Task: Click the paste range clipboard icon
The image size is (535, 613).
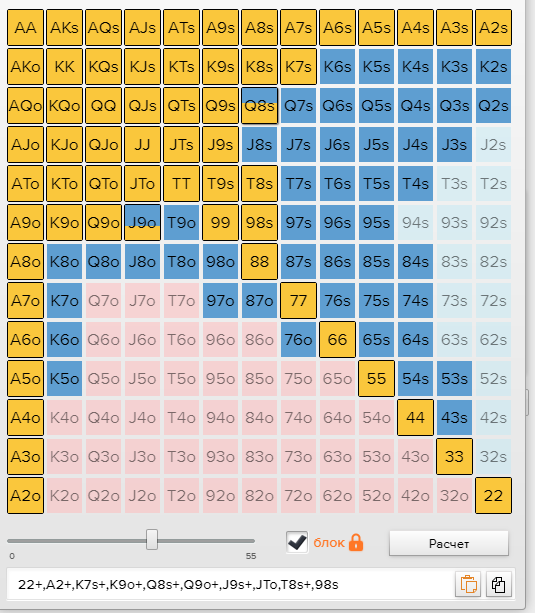Action: point(468,584)
